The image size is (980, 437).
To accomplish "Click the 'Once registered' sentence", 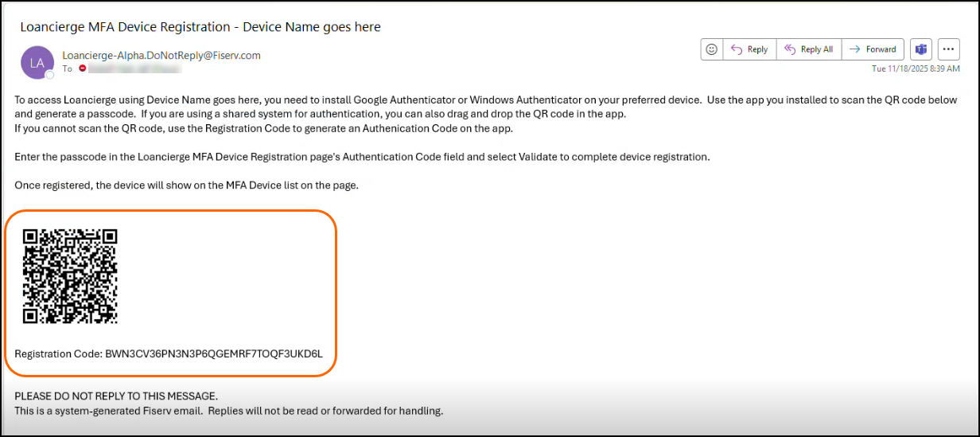I will pyautogui.click(x=187, y=185).
